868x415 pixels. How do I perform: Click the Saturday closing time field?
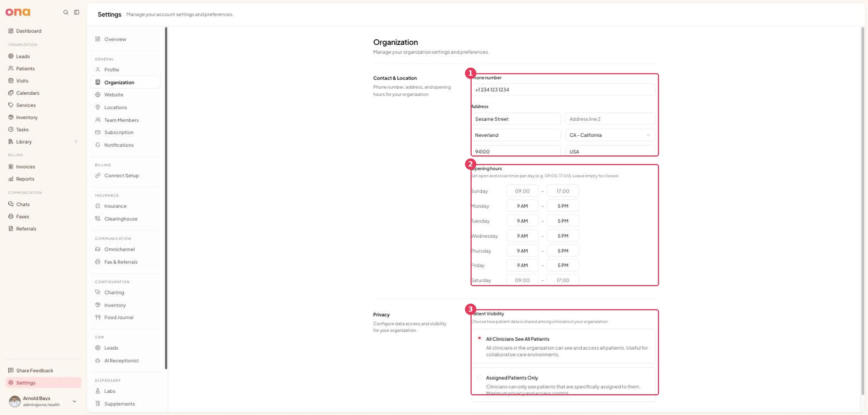tap(562, 280)
